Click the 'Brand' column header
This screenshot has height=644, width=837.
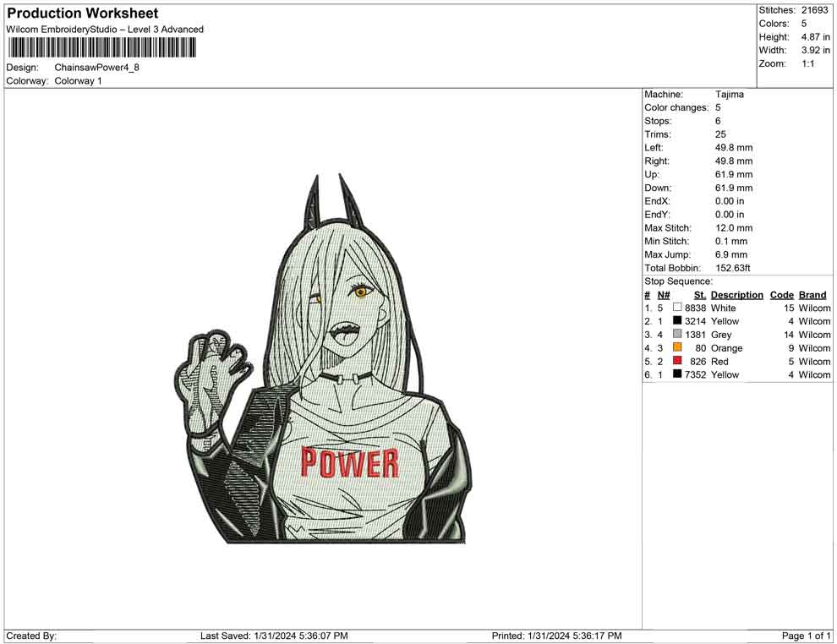(812, 295)
